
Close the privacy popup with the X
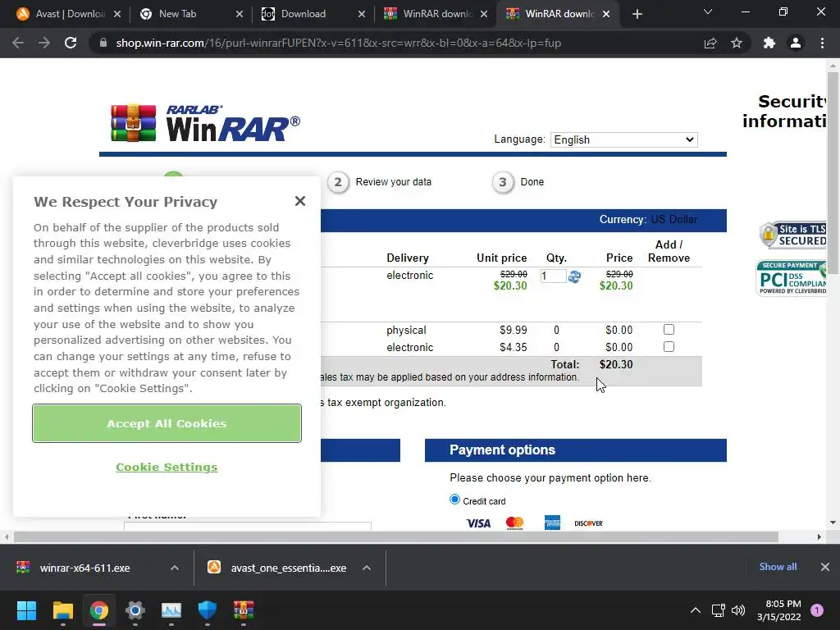(x=300, y=201)
